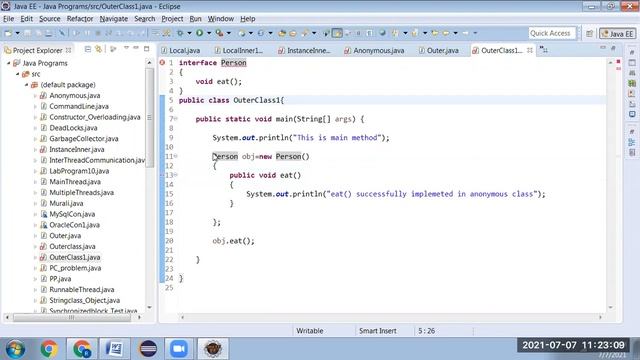Close the Project Explorer tab
Screen dimensions: 640x360
pos(69,50)
